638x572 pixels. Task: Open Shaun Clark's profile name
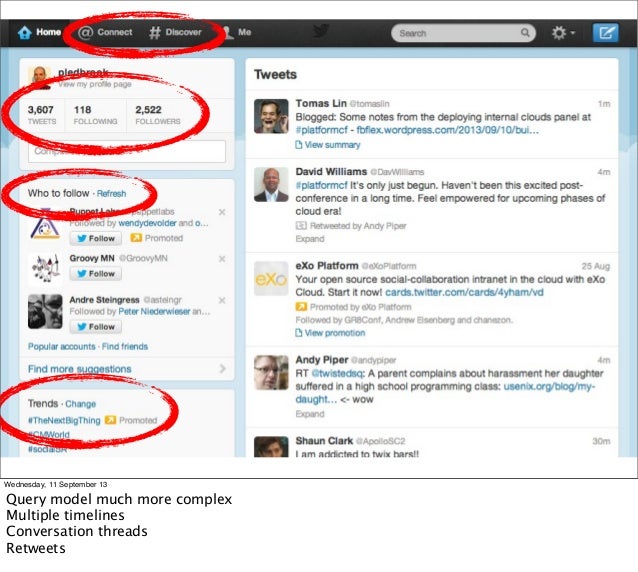coord(324,441)
